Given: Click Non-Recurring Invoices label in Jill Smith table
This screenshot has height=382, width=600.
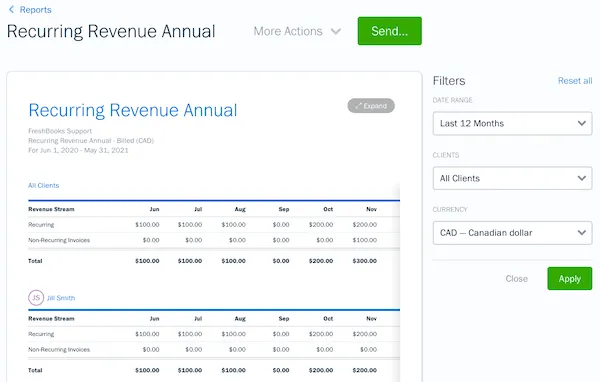Looking at the screenshot, I should point(59,349).
